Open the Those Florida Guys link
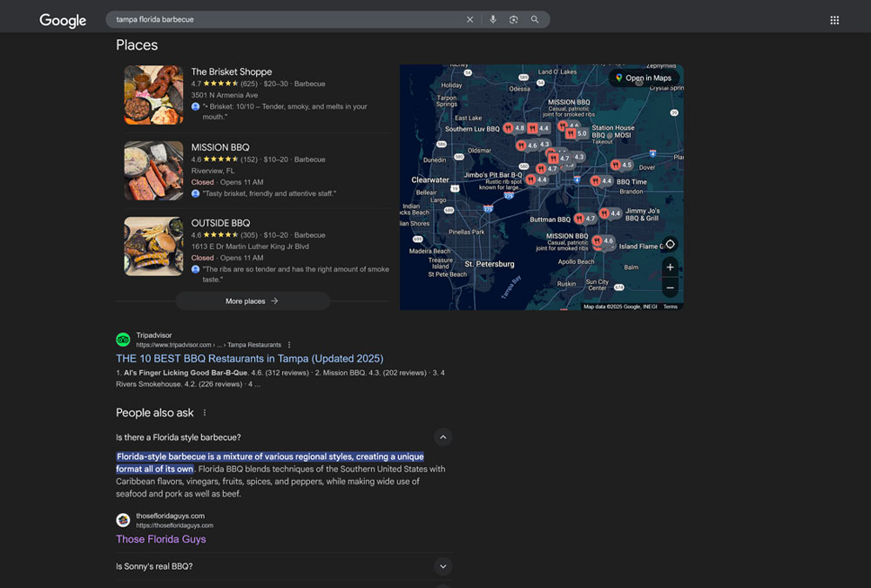Viewport: 871px width, 588px height. tap(160, 538)
